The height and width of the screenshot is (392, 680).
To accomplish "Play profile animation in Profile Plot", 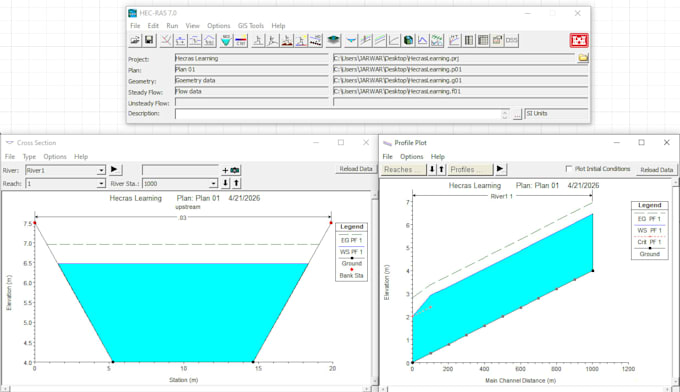I will click(500, 169).
